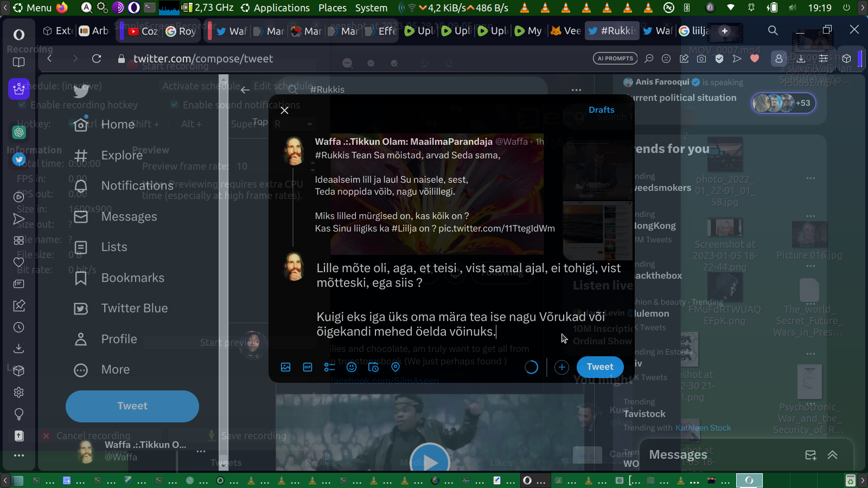The height and width of the screenshot is (488, 868).
Task: Open Aria AI in the Opera sidebar
Action: click(x=19, y=88)
